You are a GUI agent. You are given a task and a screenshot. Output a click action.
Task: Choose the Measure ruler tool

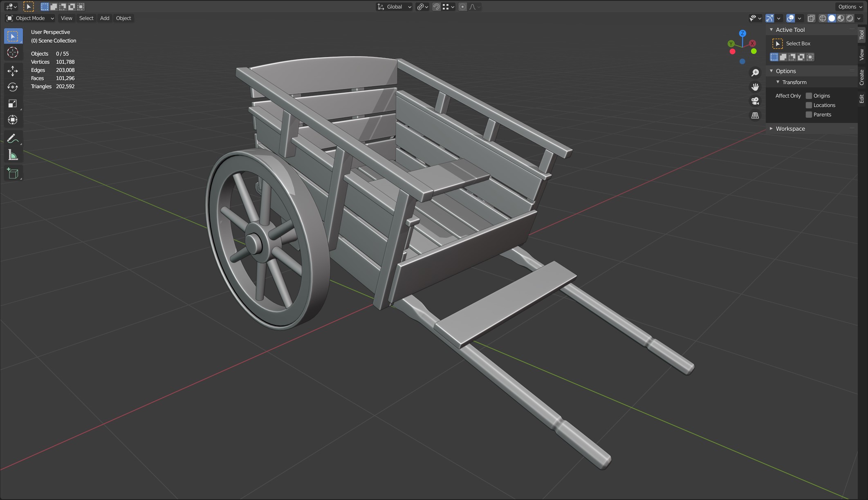point(13,155)
